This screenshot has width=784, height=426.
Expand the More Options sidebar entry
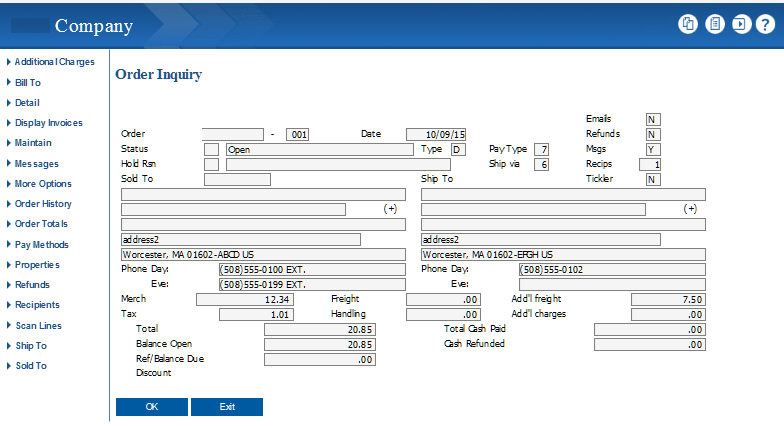43,184
